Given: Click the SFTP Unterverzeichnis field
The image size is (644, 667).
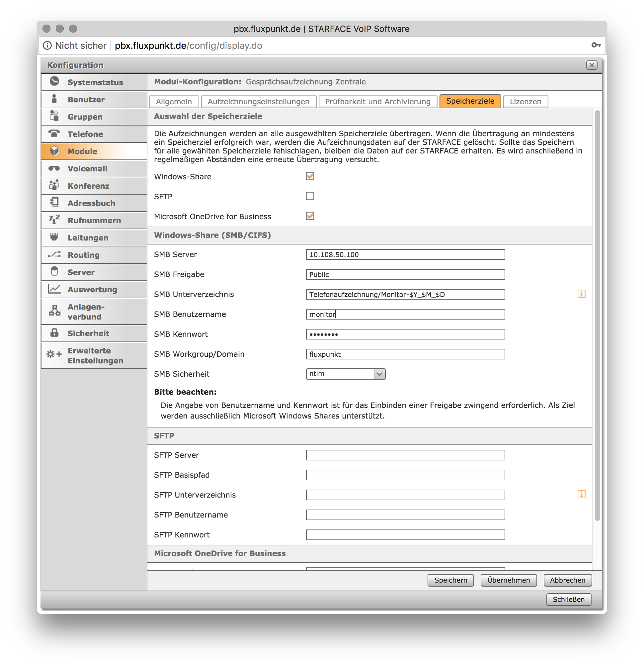Looking at the screenshot, I should 406,495.
